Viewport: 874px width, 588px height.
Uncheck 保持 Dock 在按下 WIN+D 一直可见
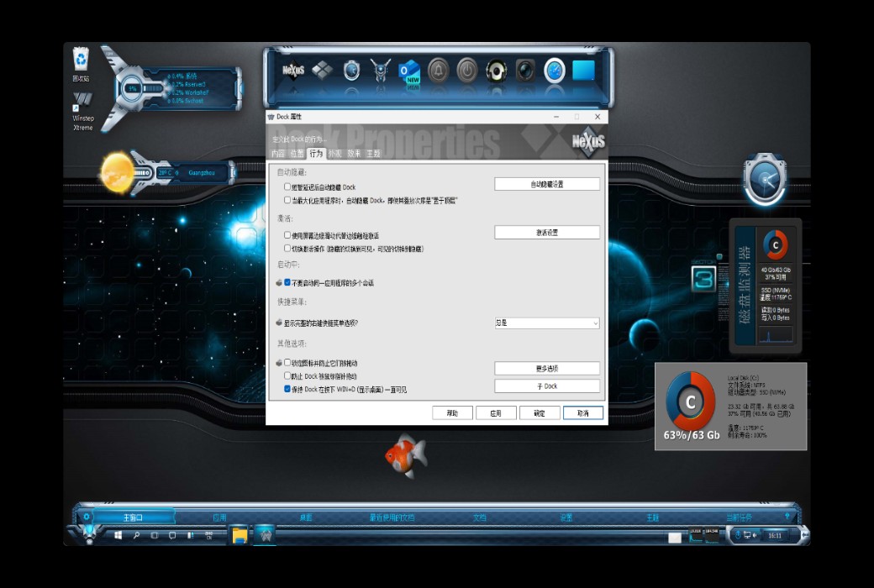click(287, 389)
